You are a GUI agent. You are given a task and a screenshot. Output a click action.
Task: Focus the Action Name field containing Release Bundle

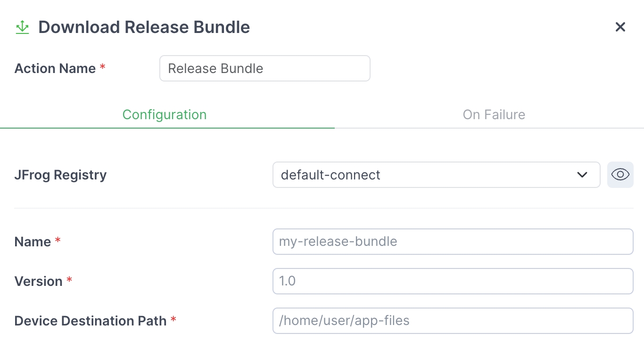coord(264,69)
